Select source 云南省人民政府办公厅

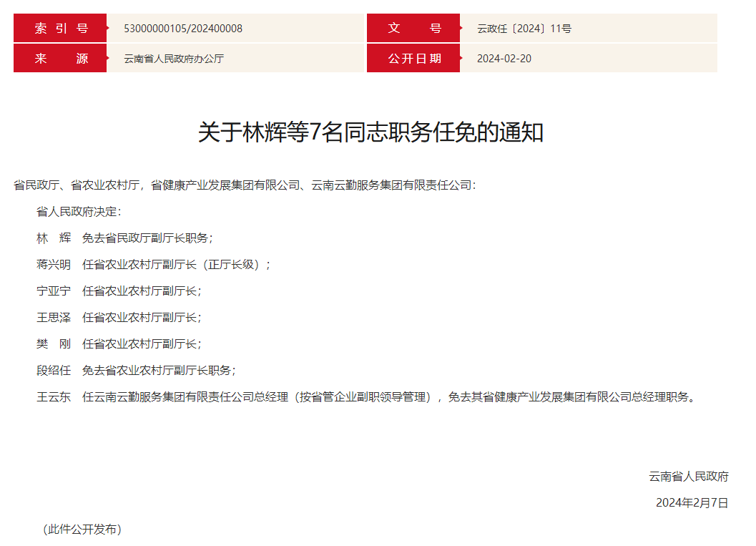coord(174,59)
